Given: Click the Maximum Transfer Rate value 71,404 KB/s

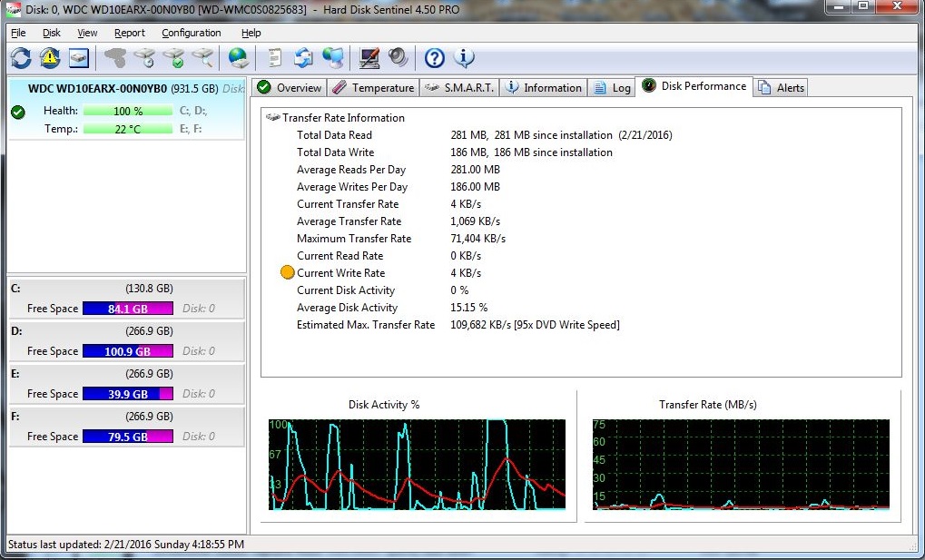Looking at the screenshot, I should pyautogui.click(x=478, y=239).
